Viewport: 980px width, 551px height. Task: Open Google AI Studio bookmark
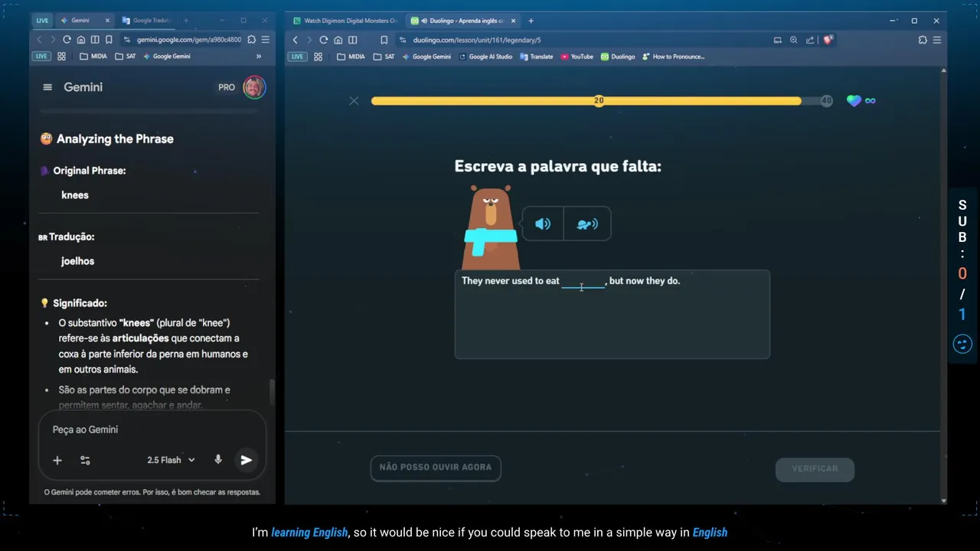[485, 57]
